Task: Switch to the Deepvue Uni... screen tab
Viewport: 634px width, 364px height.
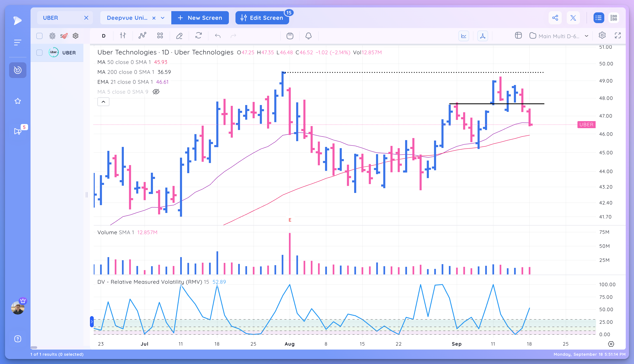Action: (127, 18)
